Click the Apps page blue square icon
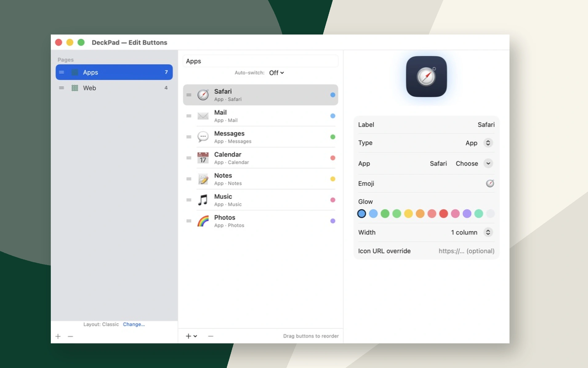The height and width of the screenshot is (368, 588). (x=75, y=72)
